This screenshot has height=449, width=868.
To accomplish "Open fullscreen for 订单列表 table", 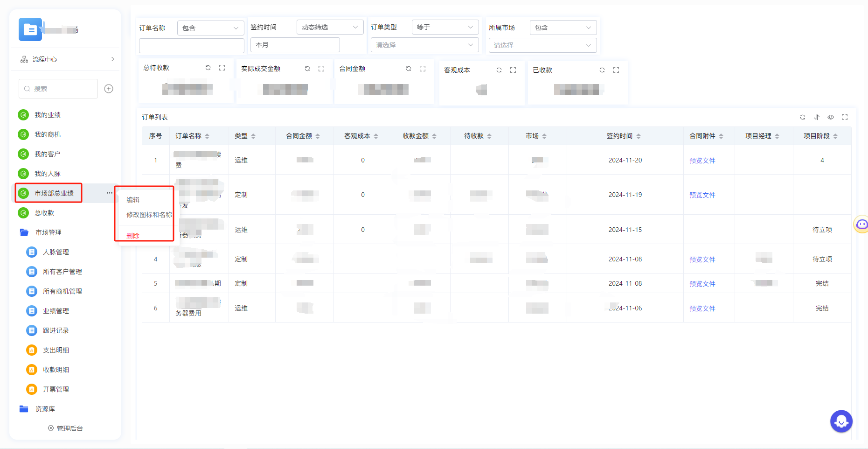I will pos(845,117).
